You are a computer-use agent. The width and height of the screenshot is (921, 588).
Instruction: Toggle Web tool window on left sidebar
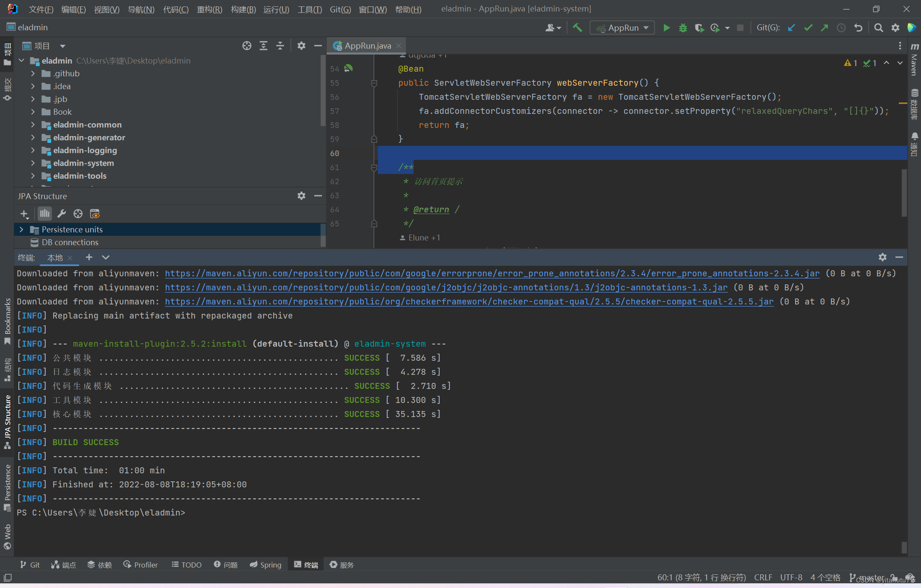[7, 536]
